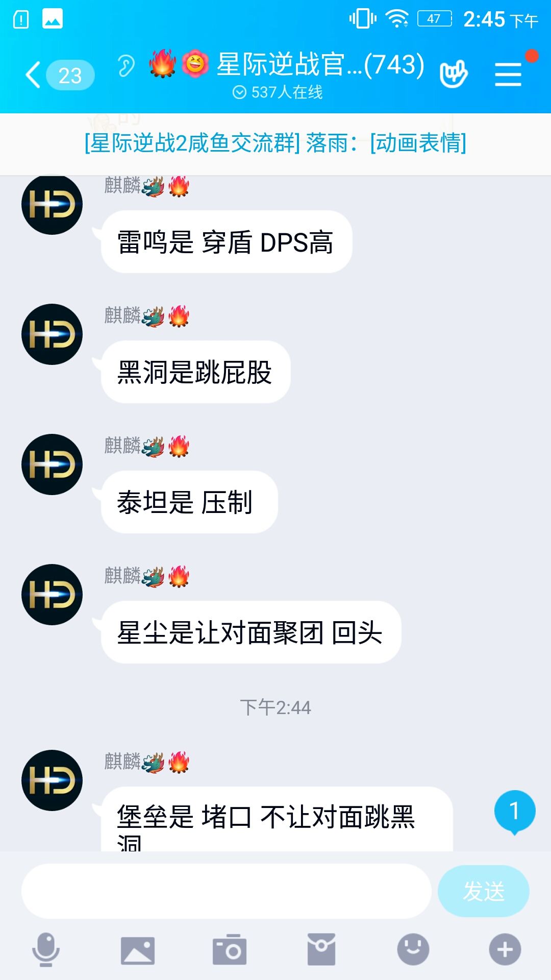This screenshot has width=551, height=980.
Task: Select the message bubble 星尘是让对面聚团 回头
Action: [x=251, y=632]
